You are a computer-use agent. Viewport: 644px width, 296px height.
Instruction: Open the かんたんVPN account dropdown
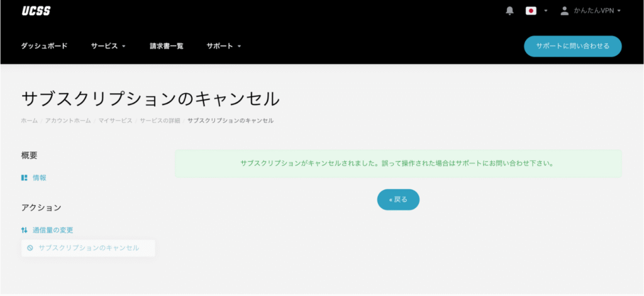coord(596,11)
